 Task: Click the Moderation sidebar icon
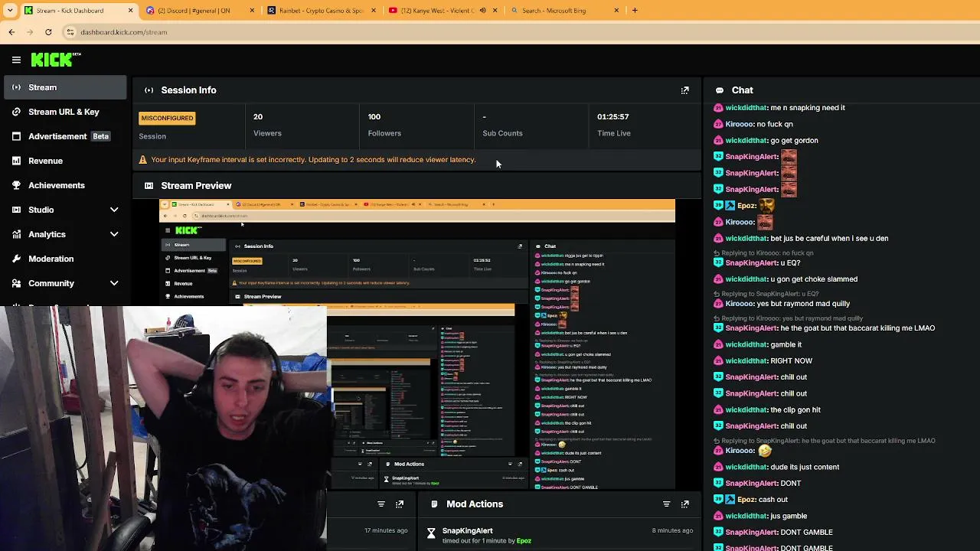point(16,259)
